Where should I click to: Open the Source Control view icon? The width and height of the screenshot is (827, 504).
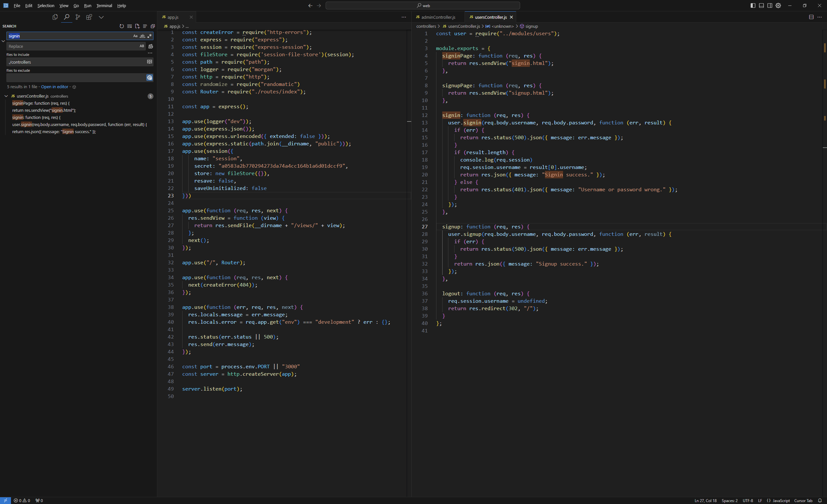(78, 17)
